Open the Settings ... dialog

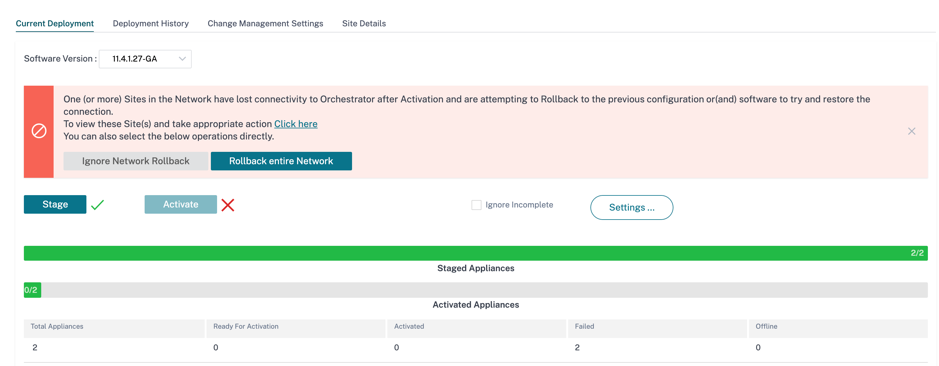632,207
